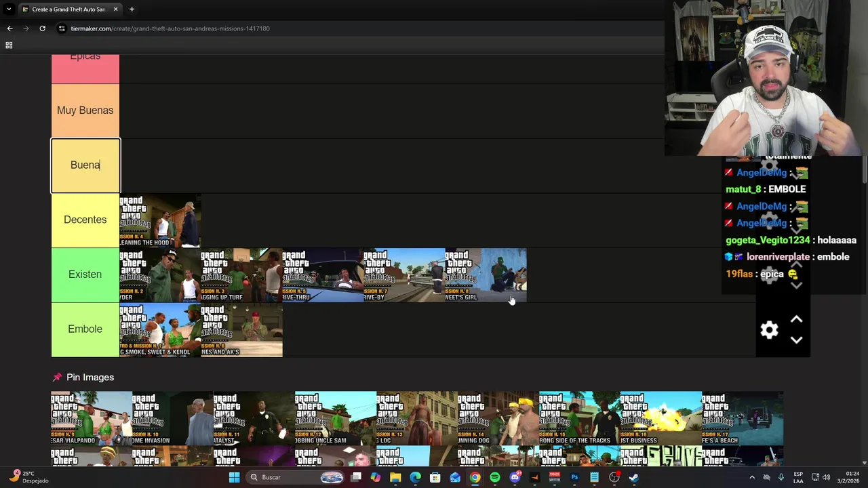Image resolution: width=868 pixels, height=488 pixels.
Task: Pick Just Business mission image
Action: (x=661, y=418)
